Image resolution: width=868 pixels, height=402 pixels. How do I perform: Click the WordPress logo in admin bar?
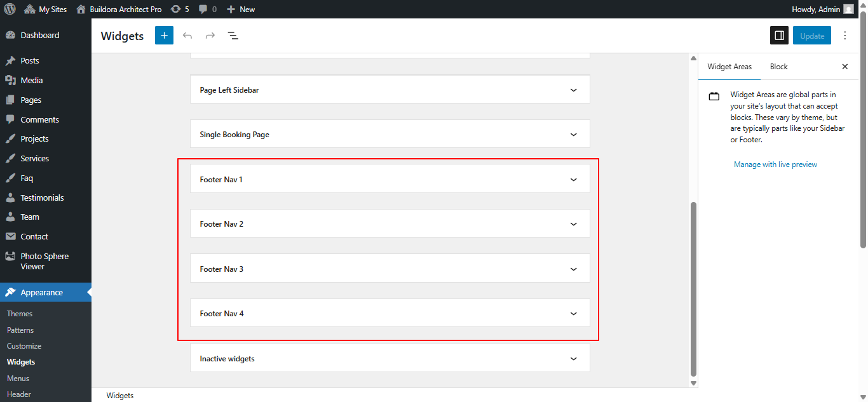pyautogui.click(x=8, y=9)
